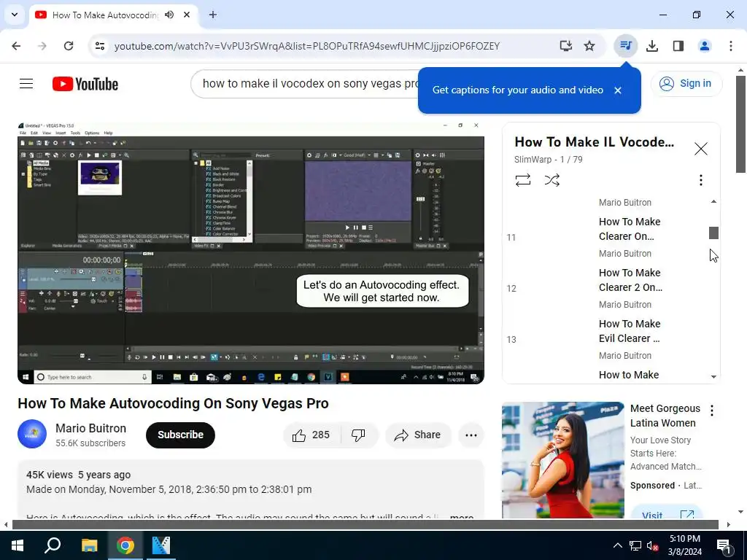This screenshot has height=560, width=747.
Task: Open the tab search dropdown arrow
Action: (15, 15)
